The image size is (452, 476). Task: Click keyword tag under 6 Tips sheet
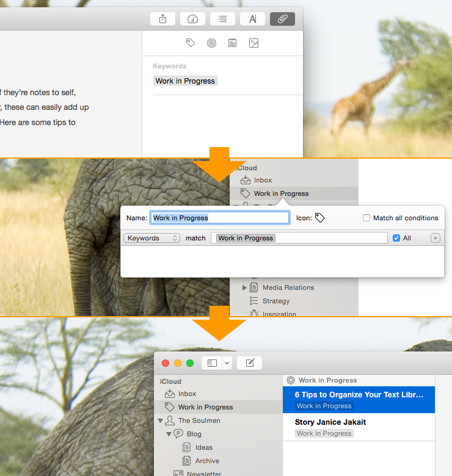pyautogui.click(x=324, y=406)
